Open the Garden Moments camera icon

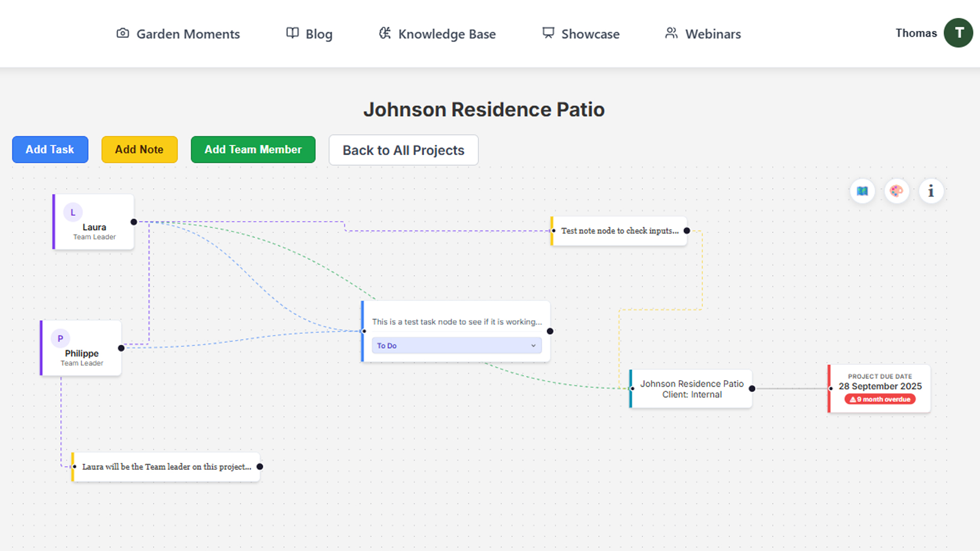click(x=122, y=33)
